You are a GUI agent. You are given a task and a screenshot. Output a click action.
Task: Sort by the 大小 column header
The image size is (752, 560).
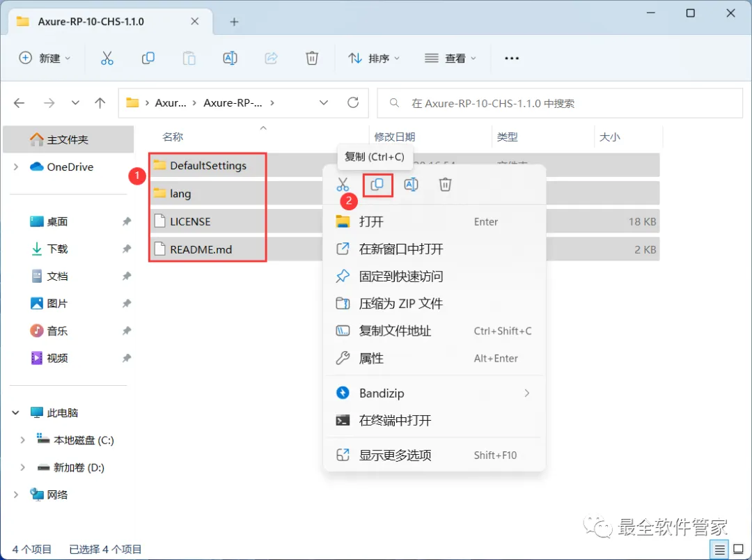tap(609, 137)
